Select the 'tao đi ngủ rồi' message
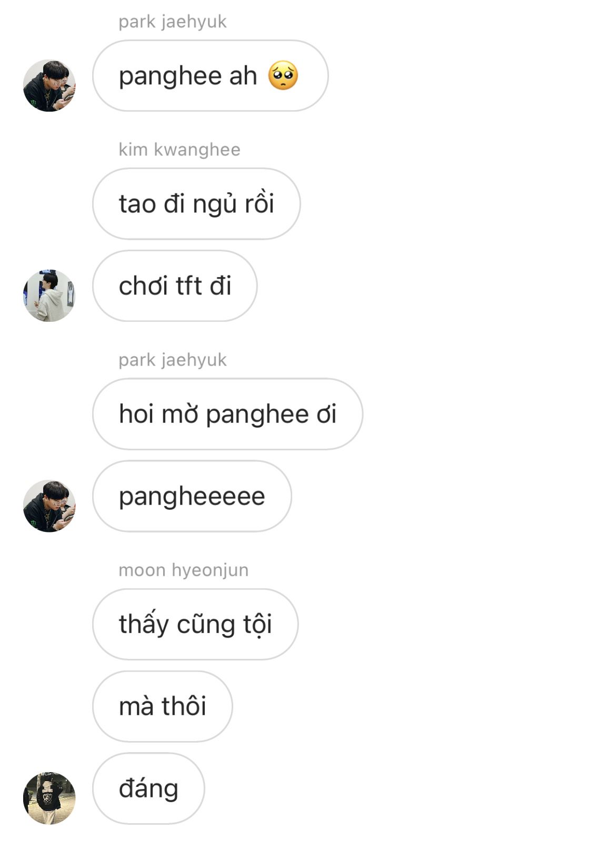This screenshot has width=616, height=849. point(196,204)
